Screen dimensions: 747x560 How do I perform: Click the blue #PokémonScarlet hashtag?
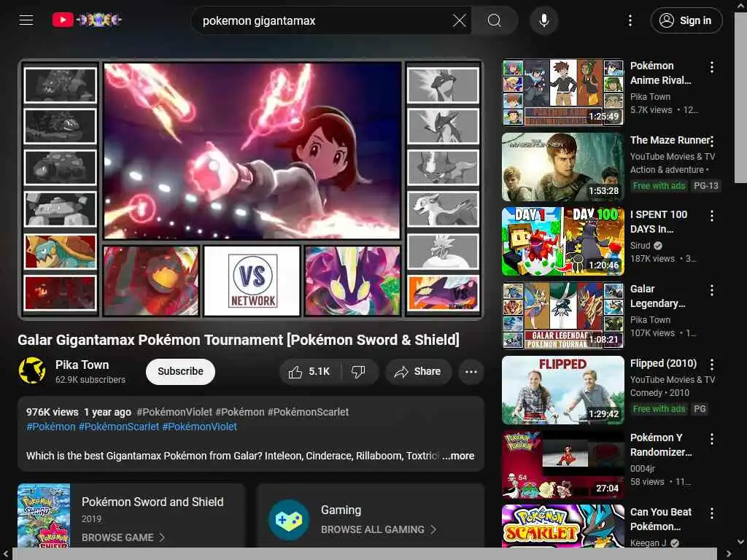pos(119,427)
